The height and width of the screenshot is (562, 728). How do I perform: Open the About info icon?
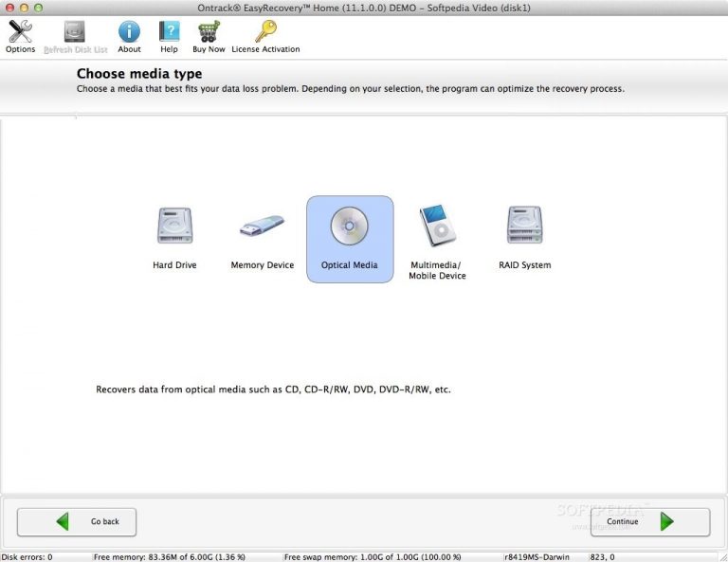point(129,31)
